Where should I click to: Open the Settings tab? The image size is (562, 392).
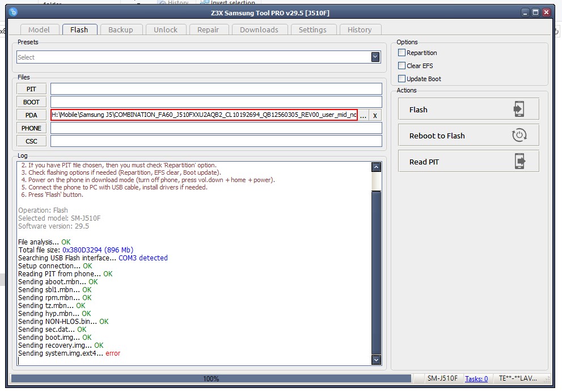tap(312, 29)
